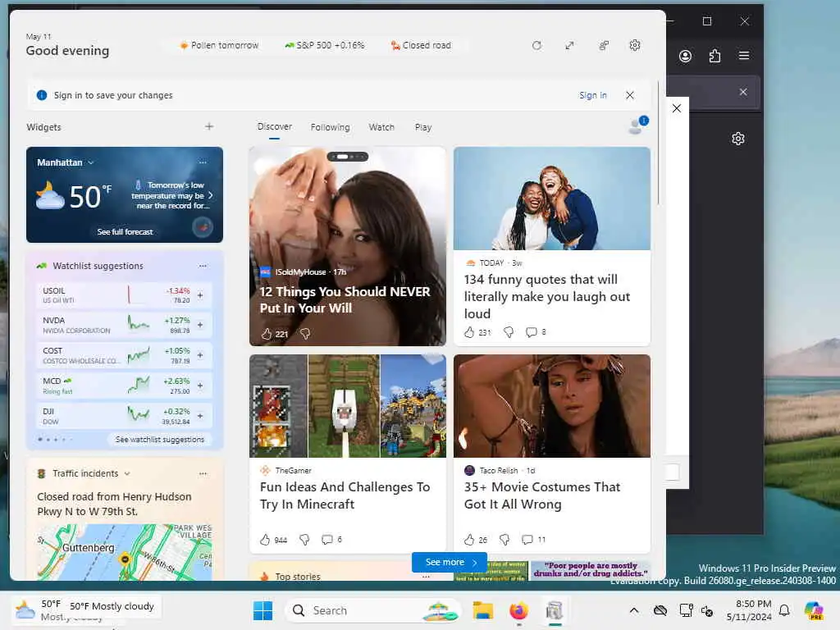Show hidden system tray icons
The width and height of the screenshot is (840, 630).
[634, 610]
